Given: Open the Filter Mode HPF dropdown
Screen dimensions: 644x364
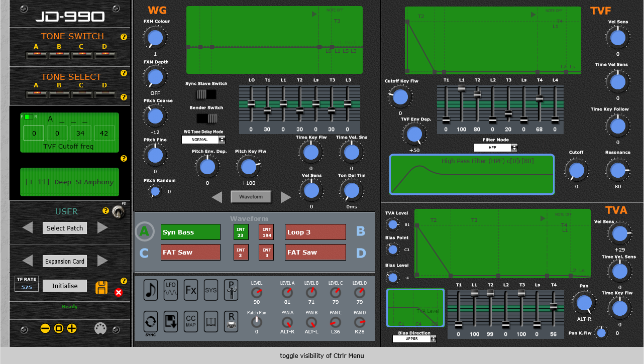Looking at the screenshot, I should tap(495, 148).
